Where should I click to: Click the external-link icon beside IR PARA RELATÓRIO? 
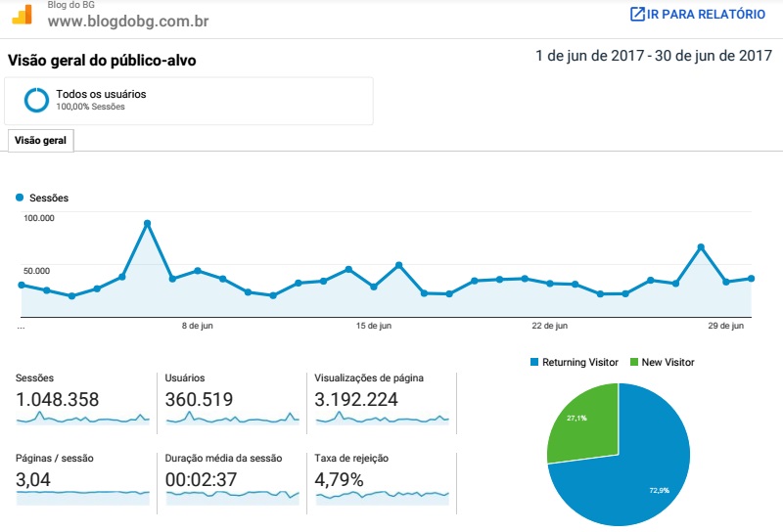pos(637,14)
